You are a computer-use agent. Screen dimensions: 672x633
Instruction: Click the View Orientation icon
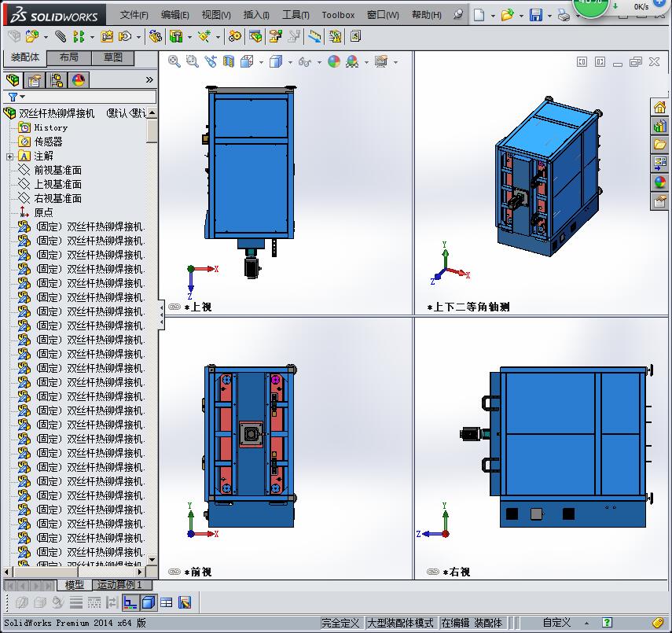247,62
